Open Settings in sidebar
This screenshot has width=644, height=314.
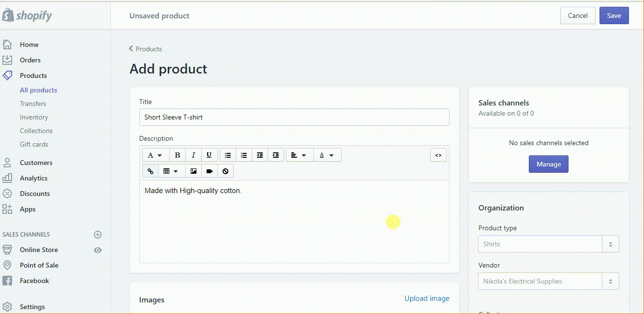[x=32, y=307]
